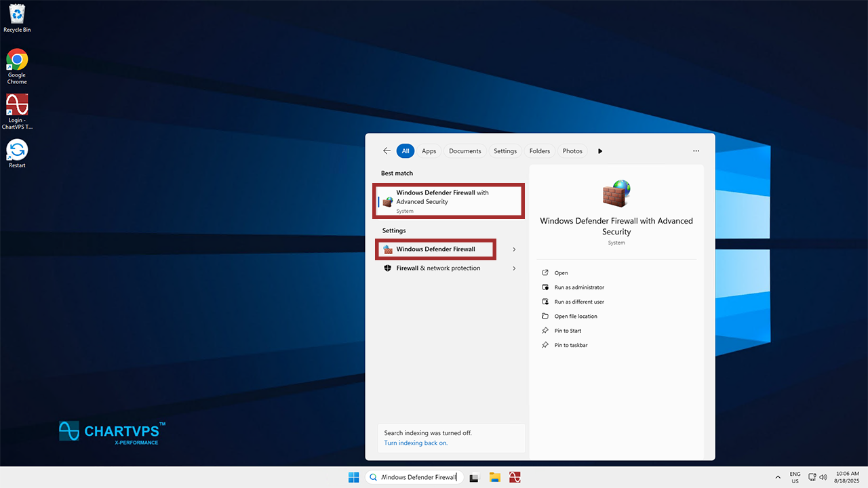Click the Restart desktop icon
The width and height of the screenshot is (868, 488).
click(17, 151)
